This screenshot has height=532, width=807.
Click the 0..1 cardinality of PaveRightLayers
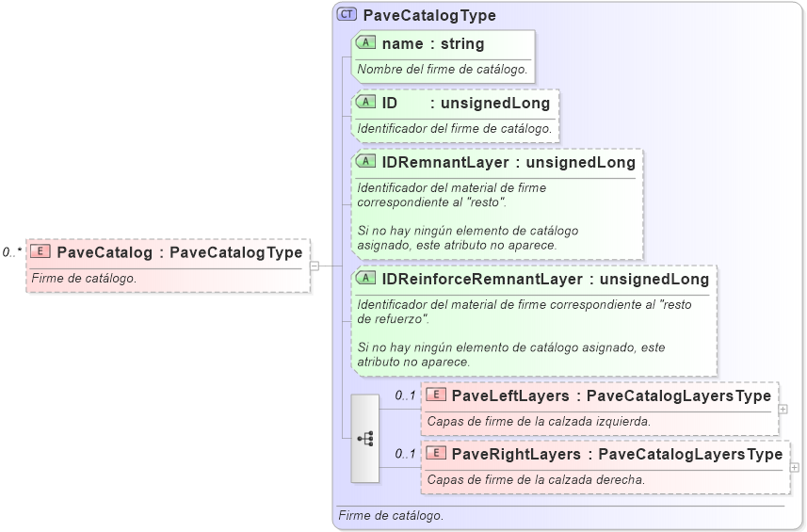click(x=405, y=454)
